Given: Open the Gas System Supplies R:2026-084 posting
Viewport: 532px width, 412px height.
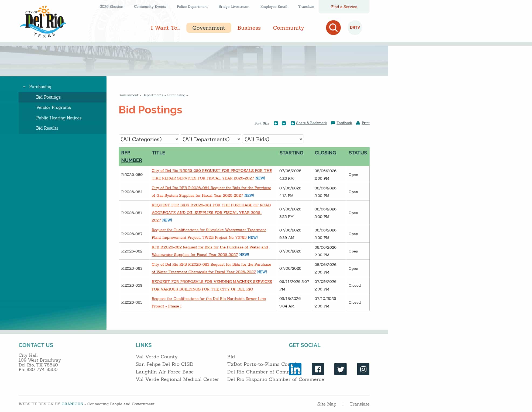Looking at the screenshot, I should [x=211, y=192].
